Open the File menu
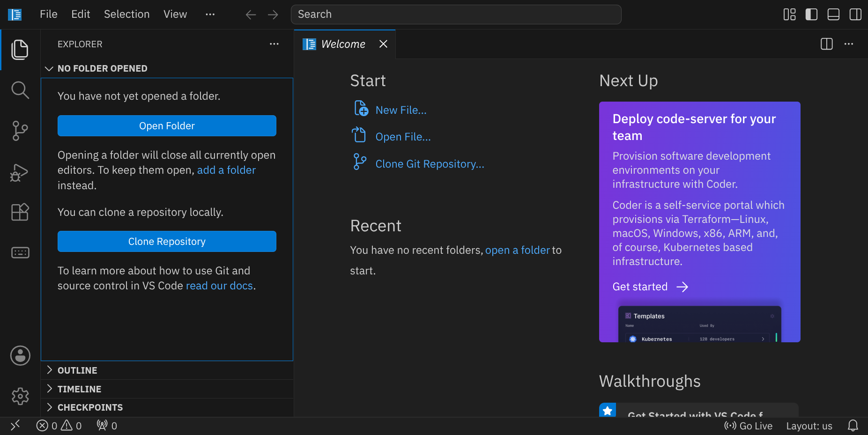Screen dimensions: 868x435 [x=49, y=15]
